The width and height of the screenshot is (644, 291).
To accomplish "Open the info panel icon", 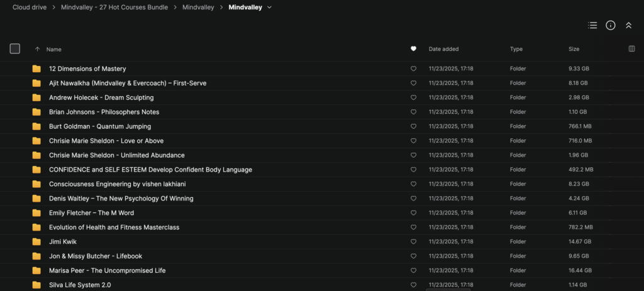I will (x=610, y=25).
